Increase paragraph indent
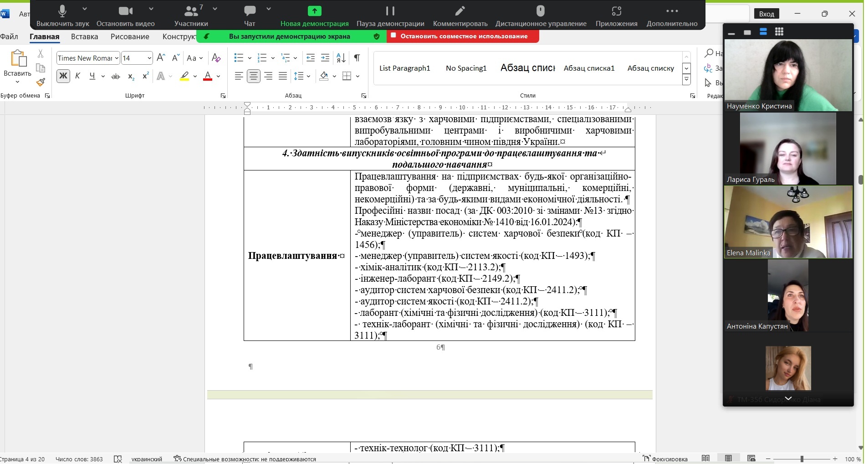The image size is (868, 464). point(325,58)
